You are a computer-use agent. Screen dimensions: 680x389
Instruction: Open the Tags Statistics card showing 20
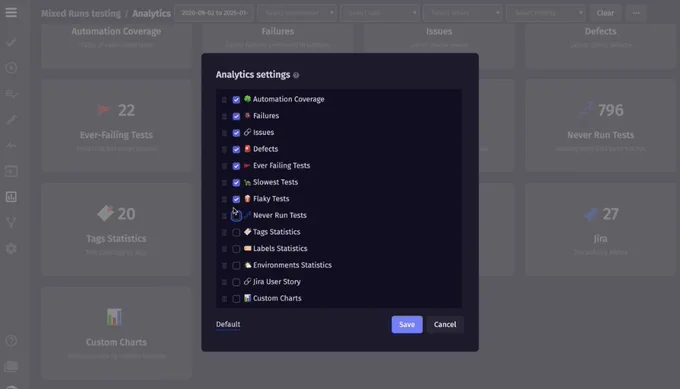pos(116,229)
